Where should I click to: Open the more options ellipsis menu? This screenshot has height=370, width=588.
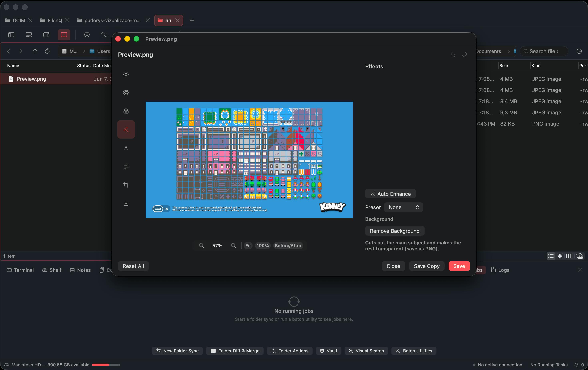[x=579, y=51]
